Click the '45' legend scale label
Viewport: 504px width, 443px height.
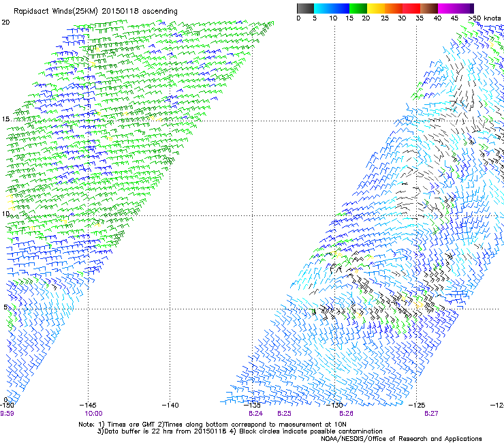click(454, 18)
